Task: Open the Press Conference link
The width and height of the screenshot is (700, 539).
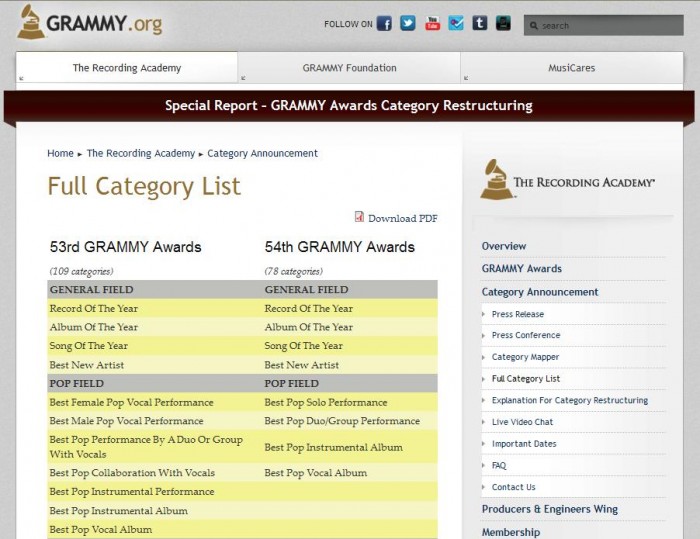Action: (526, 335)
